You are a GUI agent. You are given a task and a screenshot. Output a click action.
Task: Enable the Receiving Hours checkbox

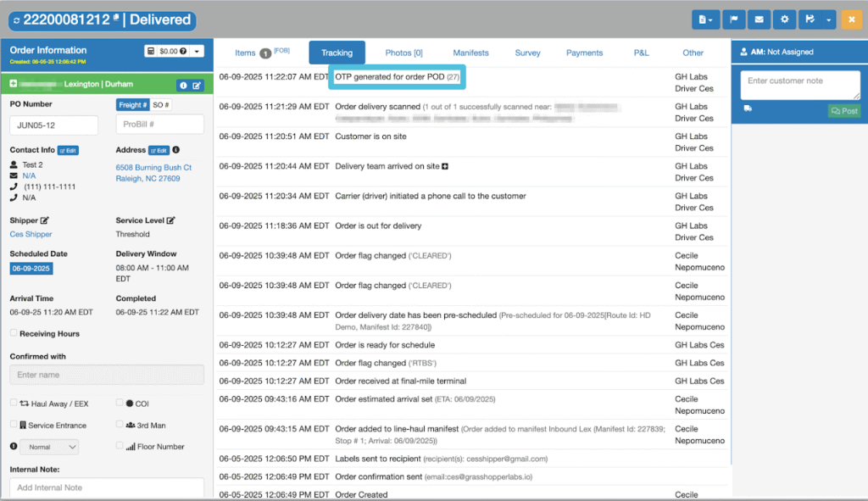(14, 332)
